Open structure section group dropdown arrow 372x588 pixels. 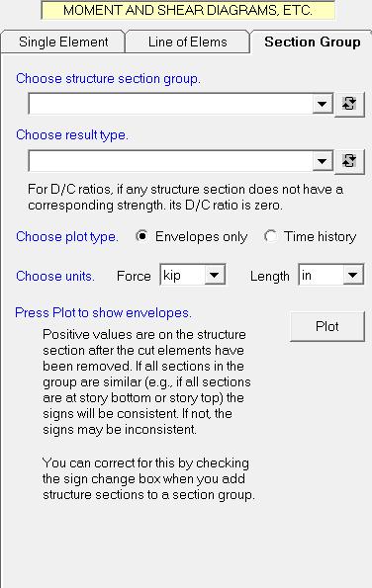click(323, 104)
